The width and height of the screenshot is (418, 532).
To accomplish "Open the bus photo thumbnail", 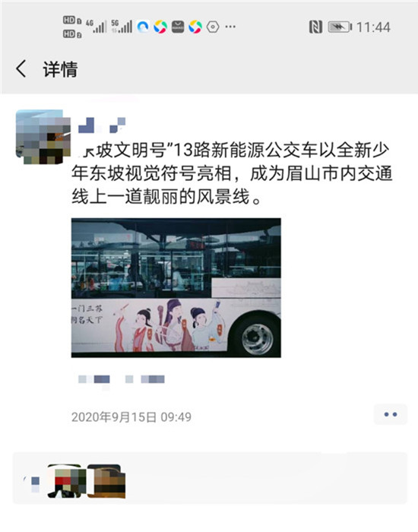I will click(x=176, y=288).
